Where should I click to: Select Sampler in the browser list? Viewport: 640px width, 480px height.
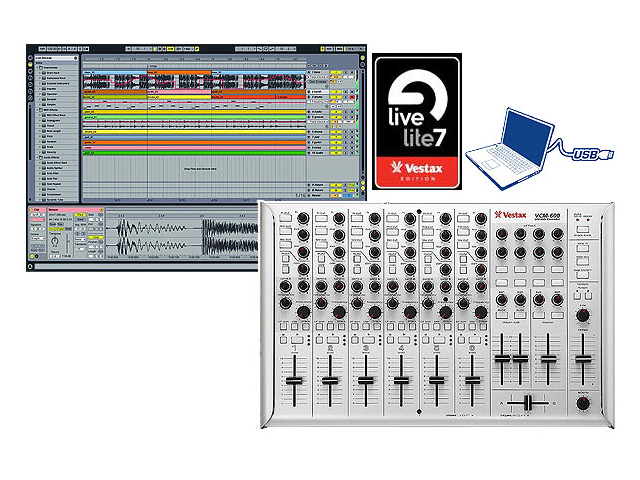click(x=52, y=99)
